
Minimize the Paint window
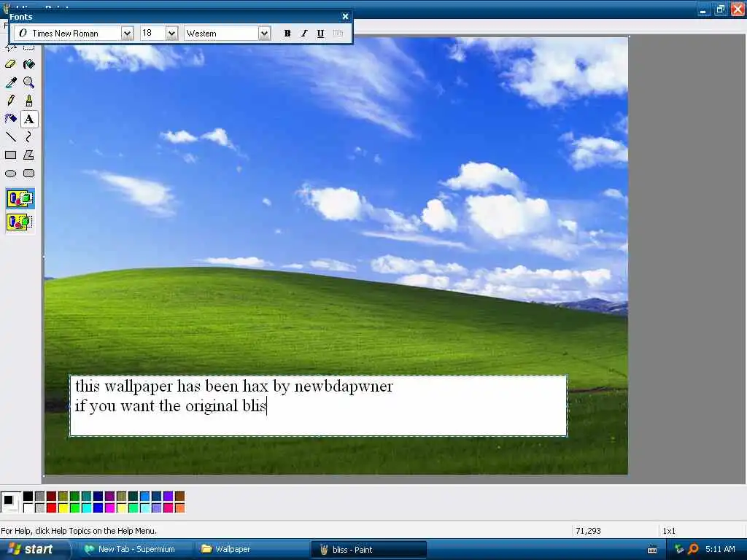[704, 9]
